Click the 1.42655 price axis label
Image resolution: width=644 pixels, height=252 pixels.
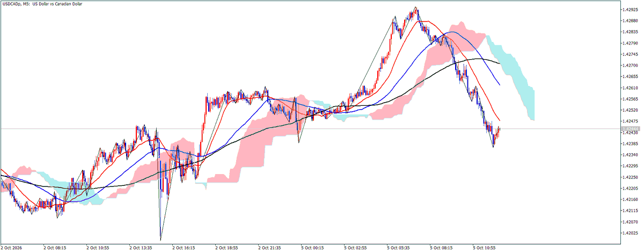pos(631,77)
